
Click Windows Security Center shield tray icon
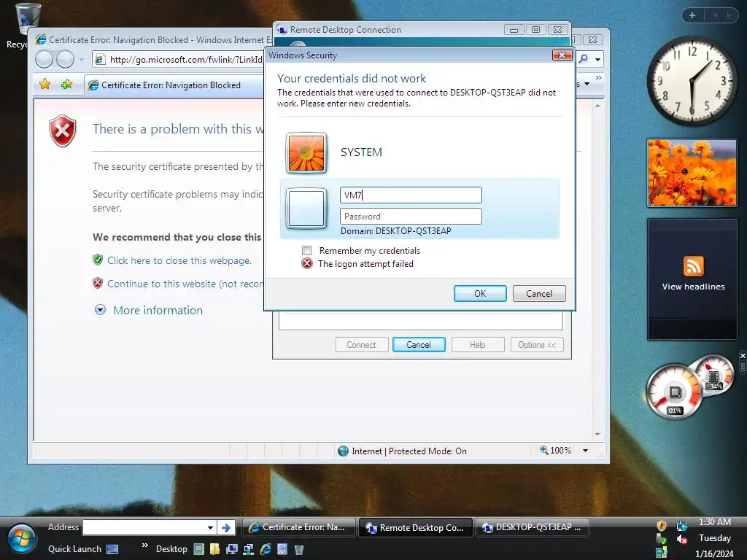[x=661, y=526]
